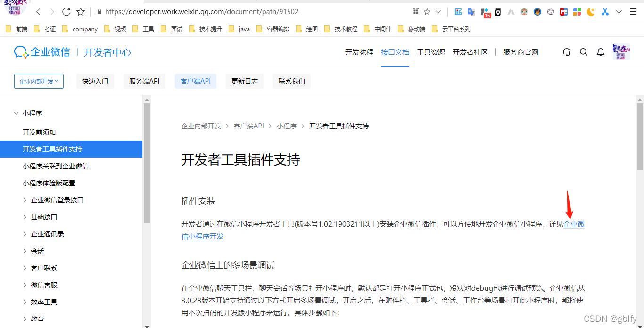Image resolution: width=644 pixels, height=328 pixels.
Task: Select the 客户端API navigation tab
Action: [195, 81]
